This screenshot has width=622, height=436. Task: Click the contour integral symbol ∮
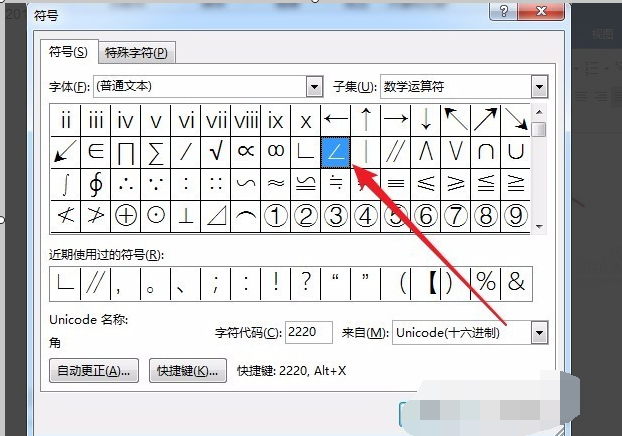[x=95, y=183]
